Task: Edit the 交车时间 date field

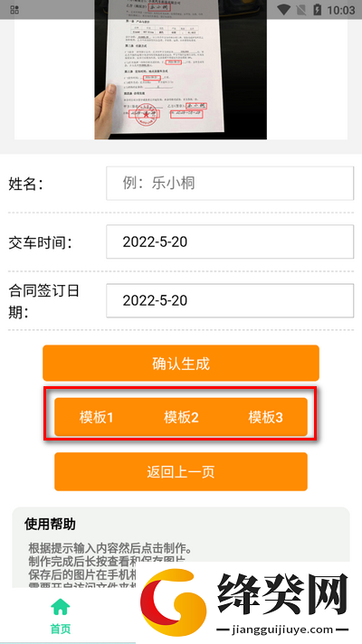Action: tap(230, 241)
